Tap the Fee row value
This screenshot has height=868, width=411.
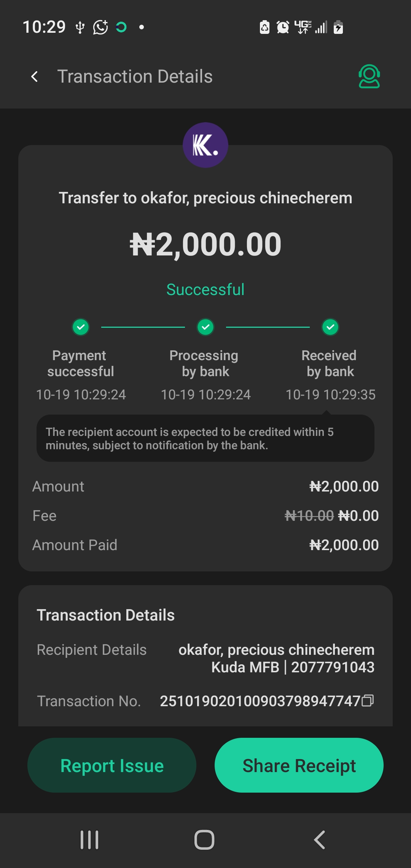pyautogui.click(x=332, y=516)
